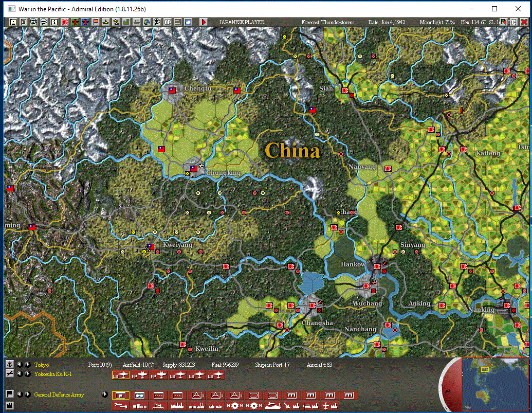Image resolution: width=532 pixels, height=413 pixels.
Task: Select the Chungking city hex on map
Action: 194,168
